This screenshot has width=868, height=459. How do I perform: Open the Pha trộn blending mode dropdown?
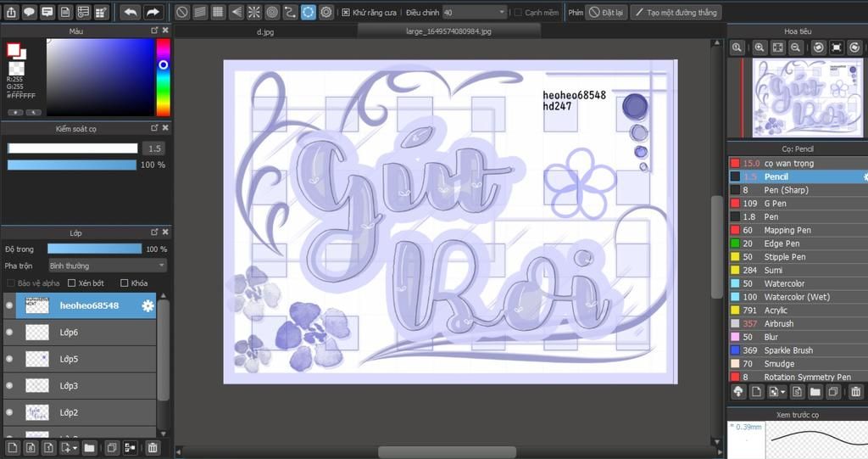[x=108, y=266]
